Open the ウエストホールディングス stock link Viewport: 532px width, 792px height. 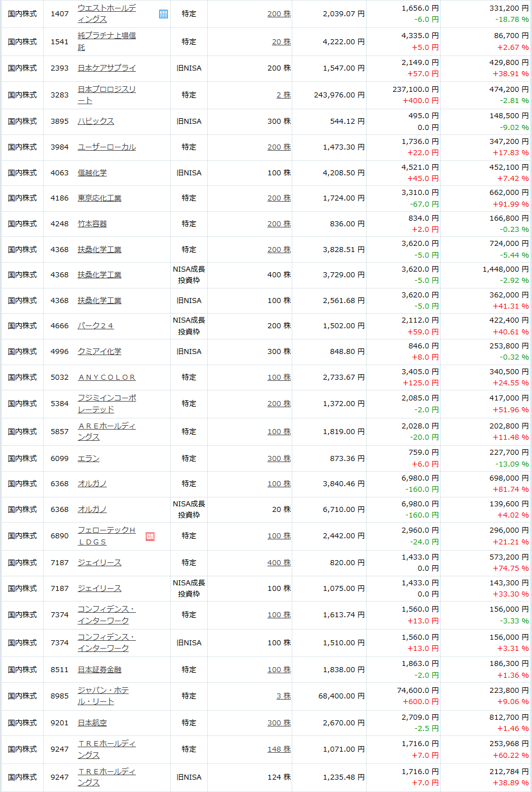(x=106, y=13)
